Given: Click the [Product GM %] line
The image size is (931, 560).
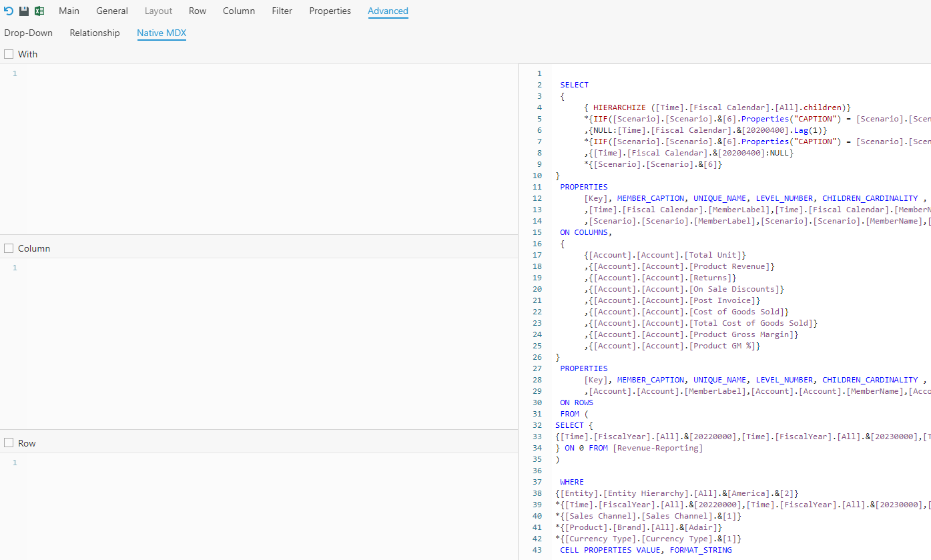Looking at the screenshot, I should 672,346.
